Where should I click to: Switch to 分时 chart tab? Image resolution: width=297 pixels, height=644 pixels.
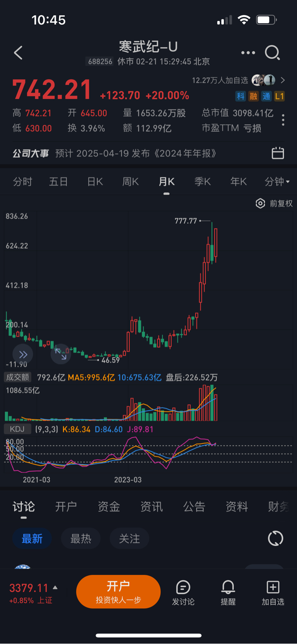22,182
